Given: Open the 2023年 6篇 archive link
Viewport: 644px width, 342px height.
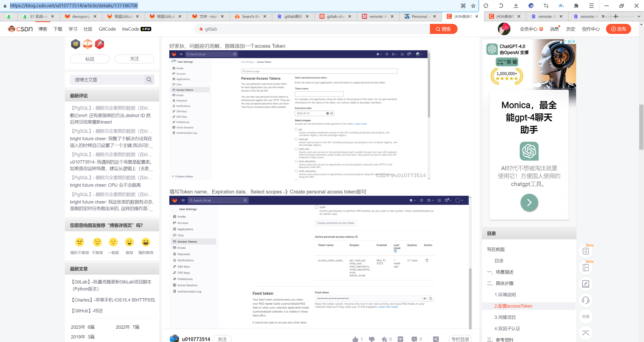Looking at the screenshot, I should click(83, 327).
